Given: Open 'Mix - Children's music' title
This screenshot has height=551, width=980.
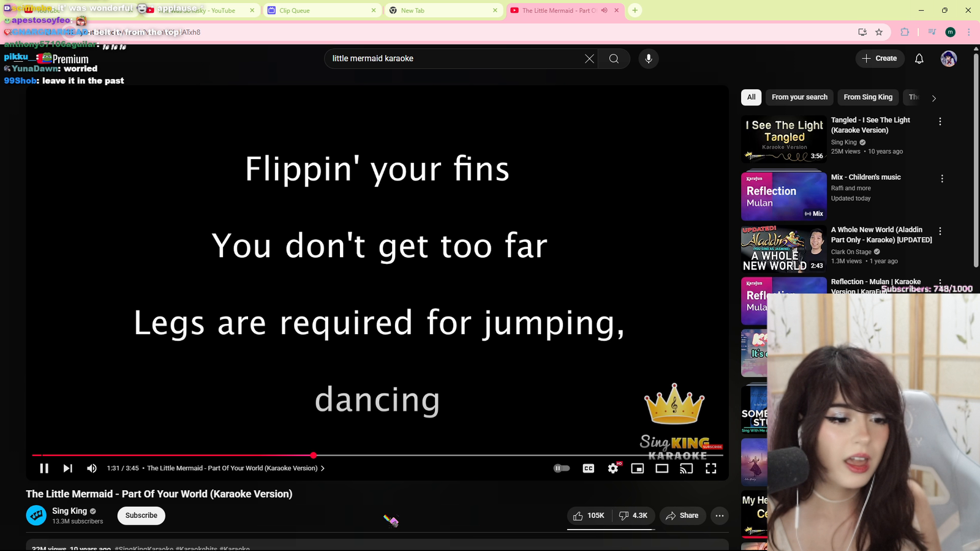Looking at the screenshot, I should 866,177.
